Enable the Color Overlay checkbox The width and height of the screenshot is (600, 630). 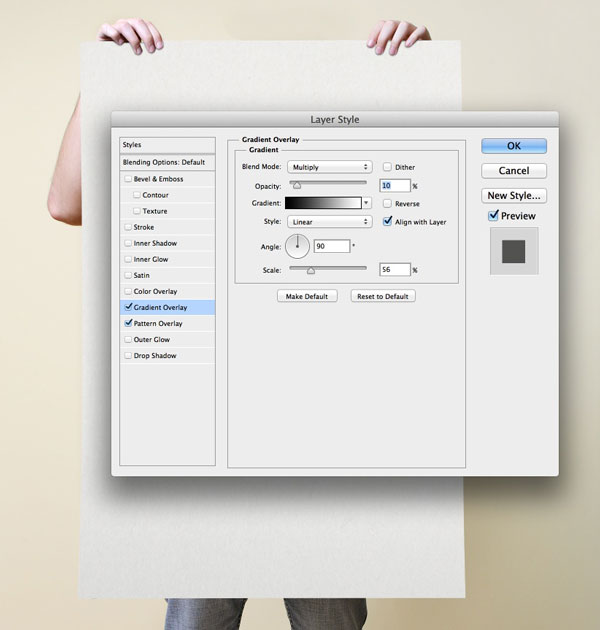[128, 291]
